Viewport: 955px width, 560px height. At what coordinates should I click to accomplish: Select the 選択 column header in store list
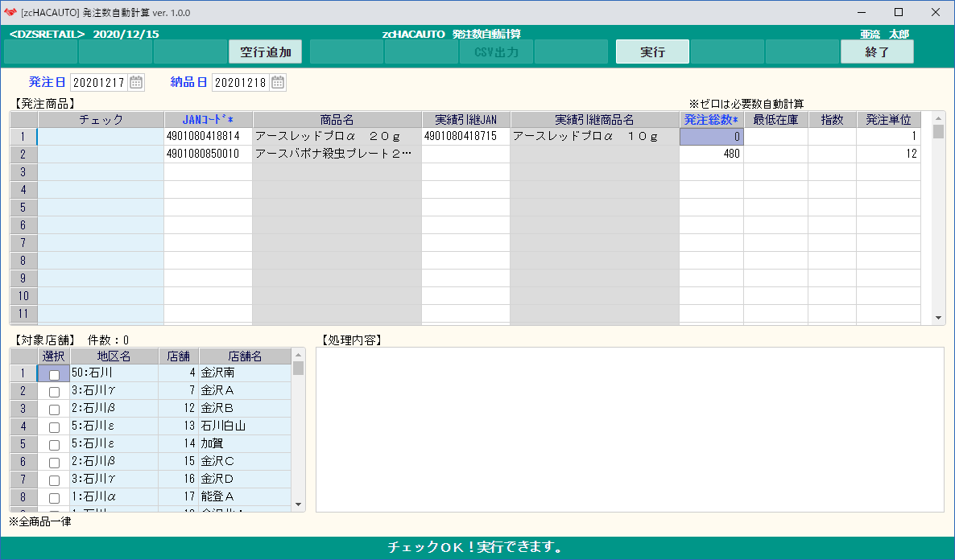(54, 356)
